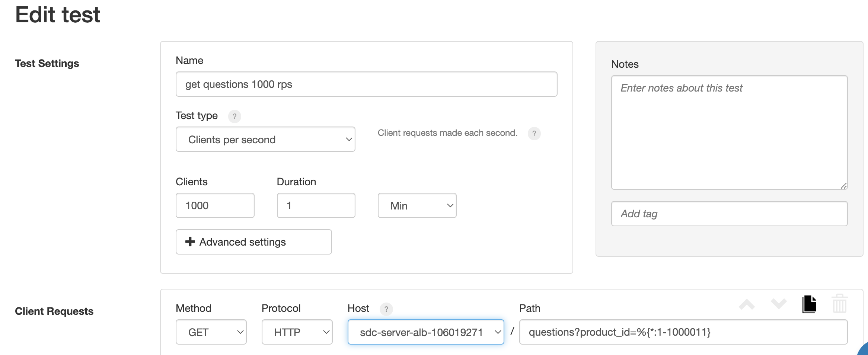Expand Advanced settings

coord(253,242)
